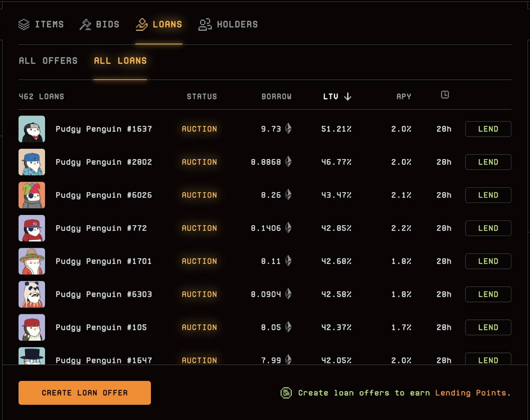This screenshot has width=530, height=420.
Task: Click the name Pudgy Penguin #772
Action: 101,228
